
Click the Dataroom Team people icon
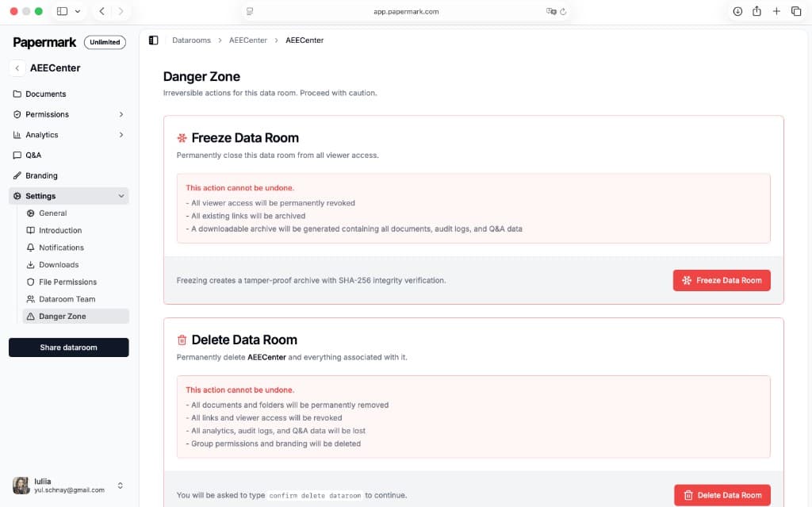click(x=31, y=299)
